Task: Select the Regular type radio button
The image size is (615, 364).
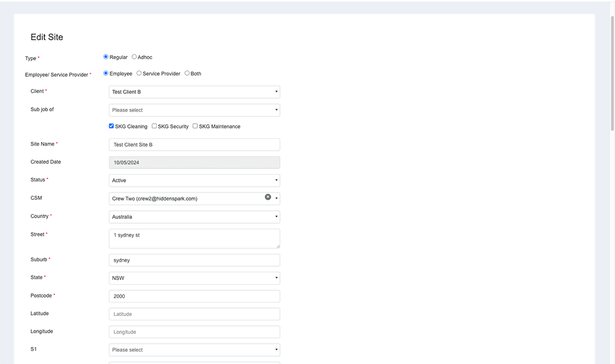Action: pyautogui.click(x=106, y=57)
